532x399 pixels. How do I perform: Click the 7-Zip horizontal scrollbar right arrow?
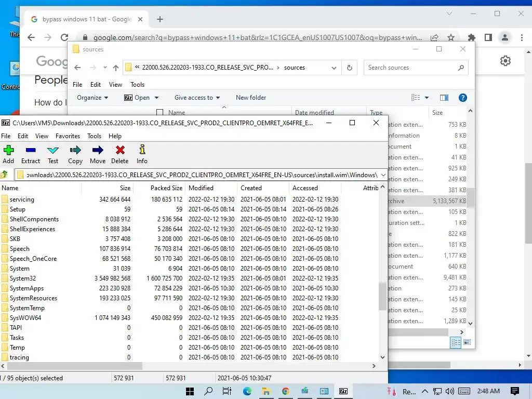coord(374,366)
